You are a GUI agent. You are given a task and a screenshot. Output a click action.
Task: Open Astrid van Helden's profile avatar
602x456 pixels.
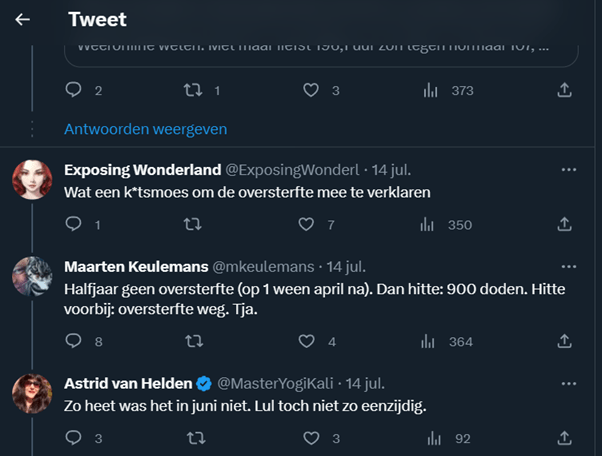tap(32, 393)
